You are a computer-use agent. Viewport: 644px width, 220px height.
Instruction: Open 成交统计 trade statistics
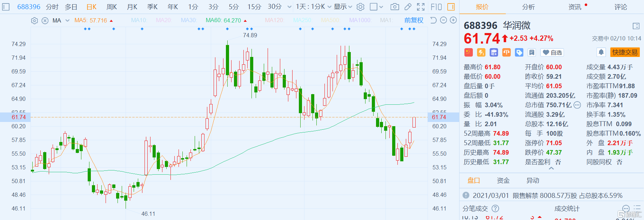coord(567,208)
